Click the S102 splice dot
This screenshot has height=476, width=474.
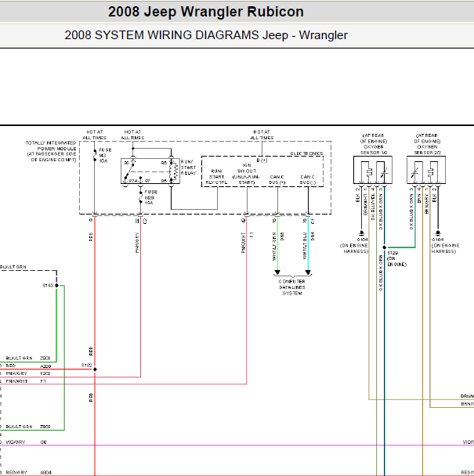(95, 370)
